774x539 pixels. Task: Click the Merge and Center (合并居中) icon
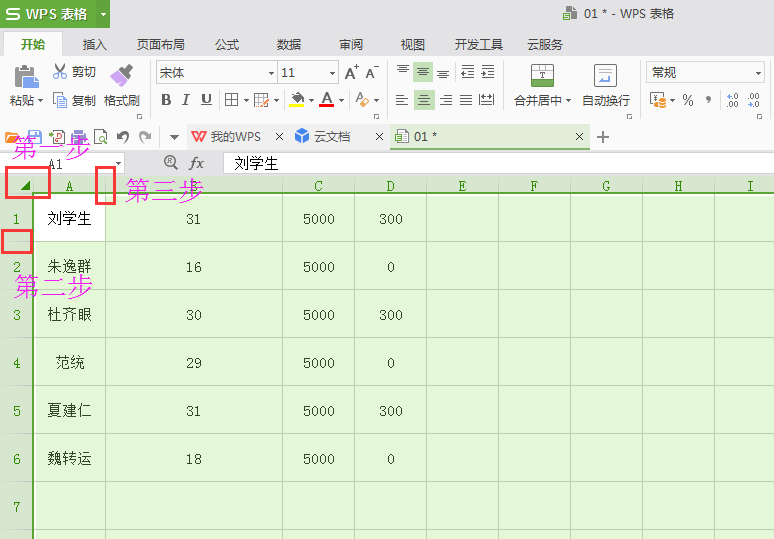pos(542,76)
